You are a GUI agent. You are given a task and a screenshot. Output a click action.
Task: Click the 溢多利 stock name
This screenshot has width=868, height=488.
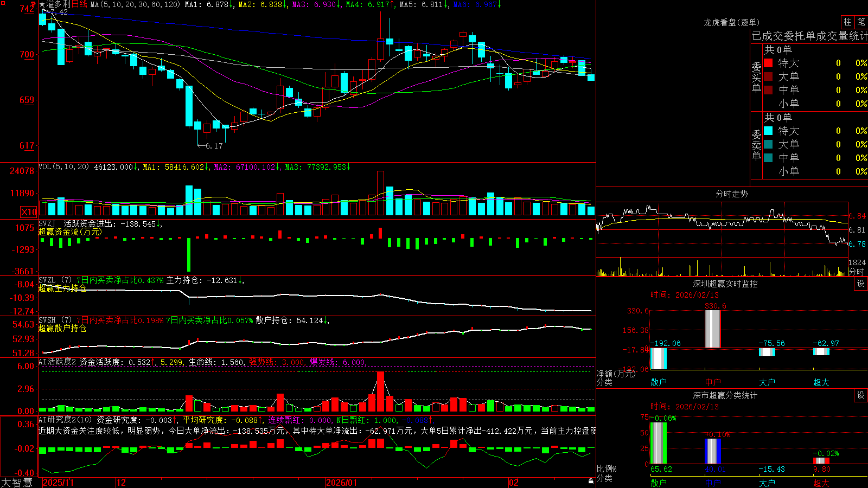tap(59, 4)
